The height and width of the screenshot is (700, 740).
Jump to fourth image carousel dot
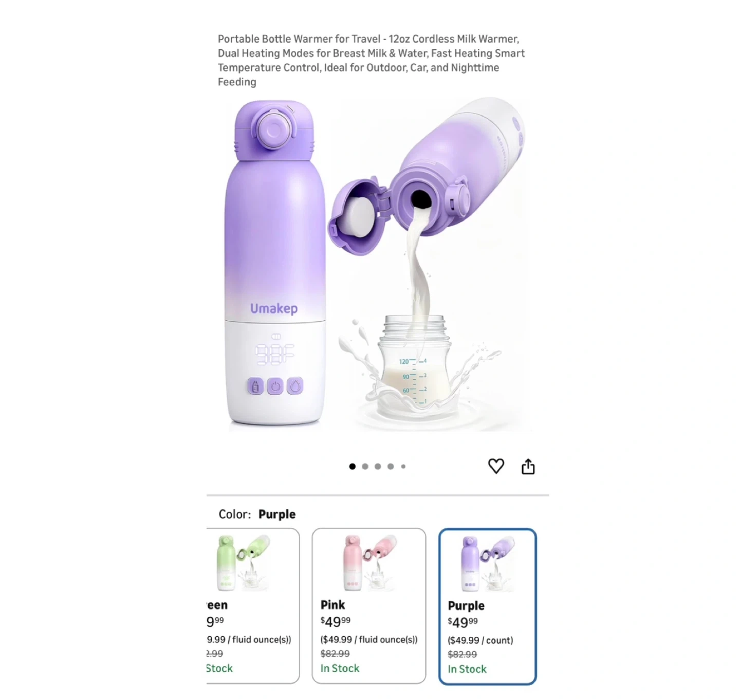391,467
